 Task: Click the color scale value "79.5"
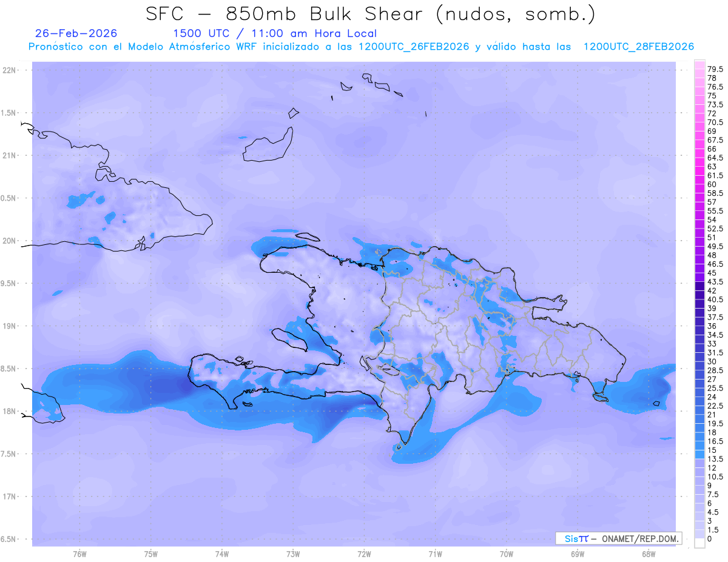(x=716, y=69)
